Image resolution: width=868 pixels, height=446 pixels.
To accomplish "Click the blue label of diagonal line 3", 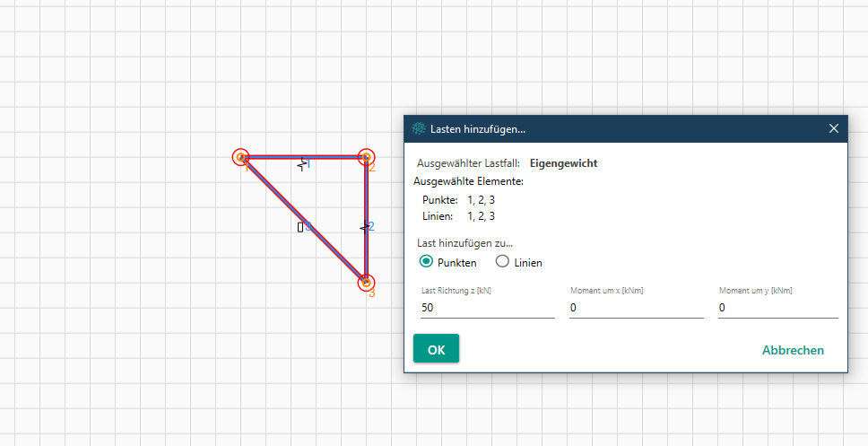I will (308, 227).
